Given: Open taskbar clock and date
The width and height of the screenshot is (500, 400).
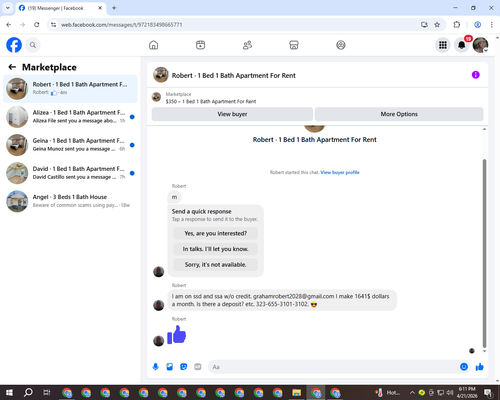Looking at the screenshot, I should coord(467,393).
